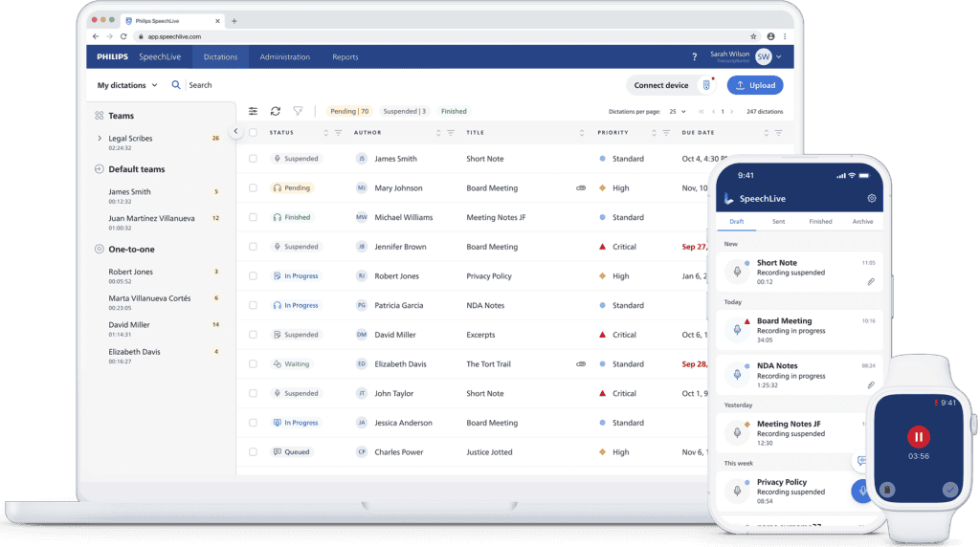Check the Patricia Garcia row
980x547 pixels.
(x=253, y=305)
